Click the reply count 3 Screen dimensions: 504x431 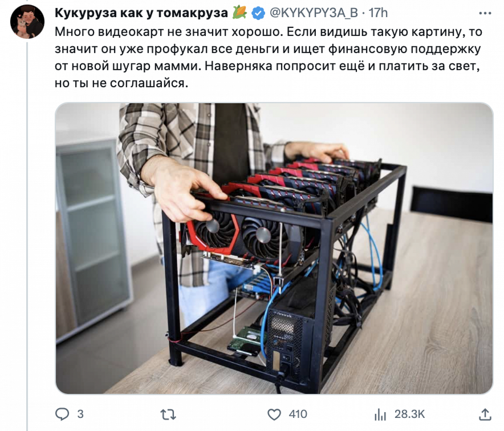(80, 414)
